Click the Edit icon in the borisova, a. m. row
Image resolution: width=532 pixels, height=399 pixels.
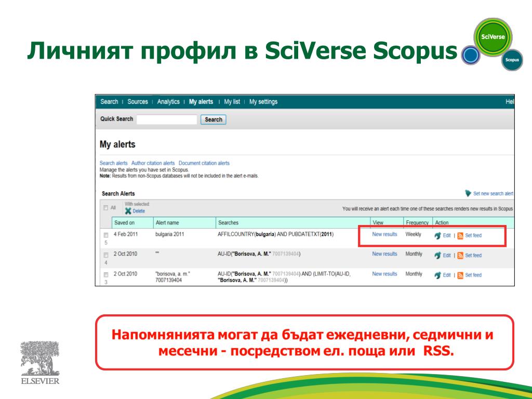pyautogui.click(x=437, y=275)
